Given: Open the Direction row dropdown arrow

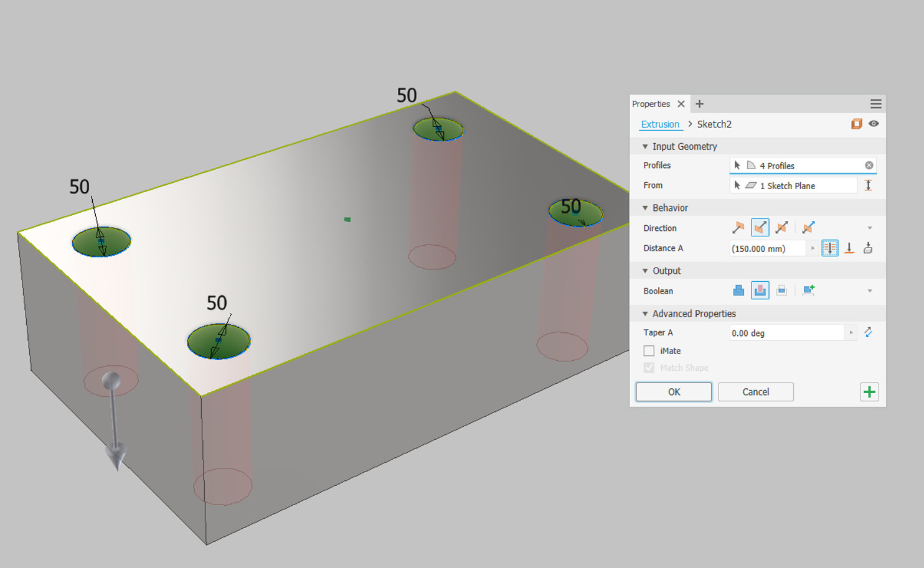Looking at the screenshot, I should 870,228.
